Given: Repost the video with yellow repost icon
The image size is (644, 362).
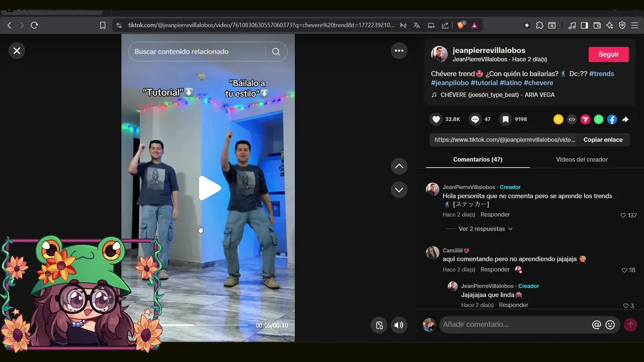Looking at the screenshot, I should (558, 120).
